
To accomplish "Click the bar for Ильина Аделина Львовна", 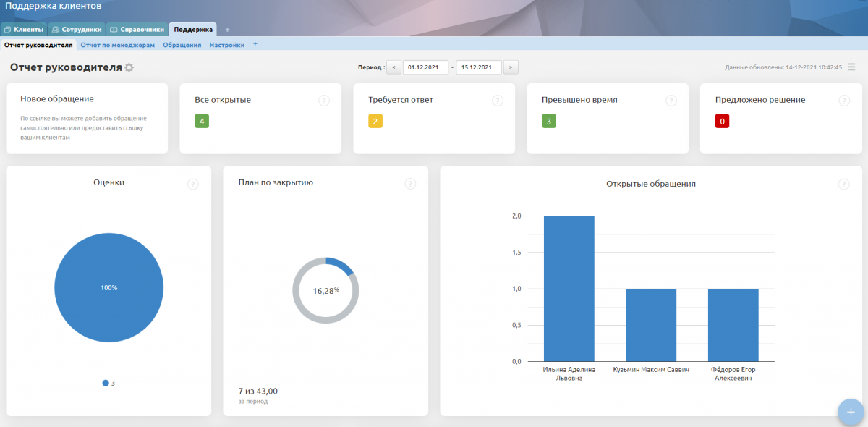I will pos(569,289).
